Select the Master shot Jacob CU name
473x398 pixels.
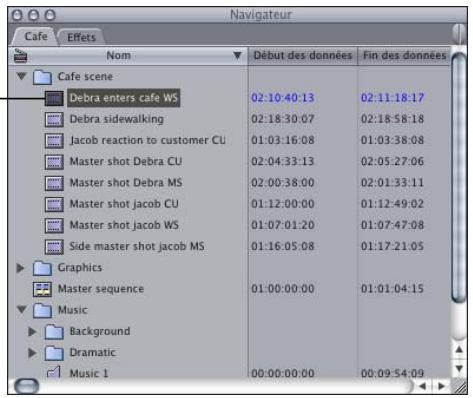pos(124,204)
